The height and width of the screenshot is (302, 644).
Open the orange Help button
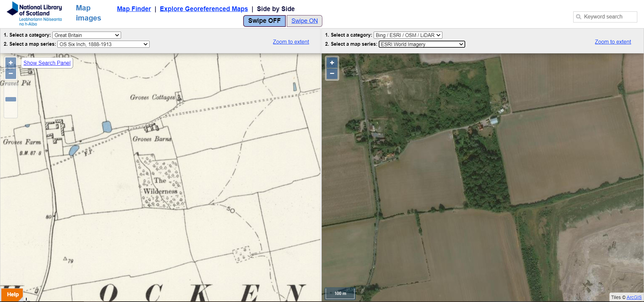point(12,295)
